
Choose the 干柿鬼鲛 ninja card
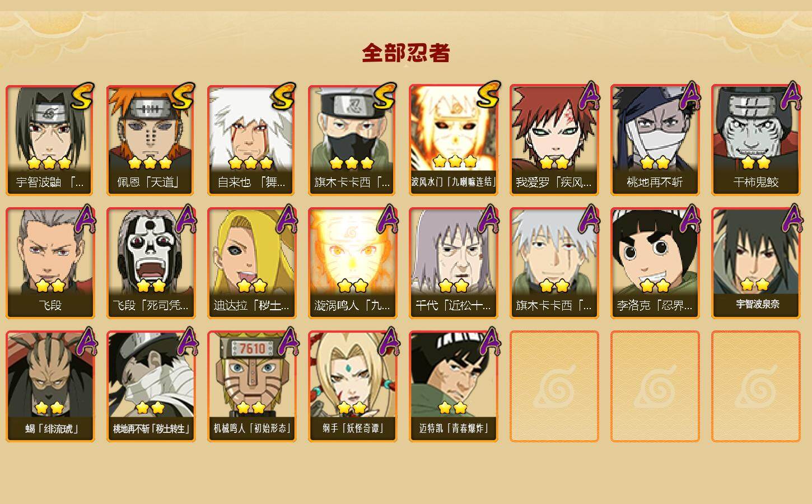click(x=755, y=140)
